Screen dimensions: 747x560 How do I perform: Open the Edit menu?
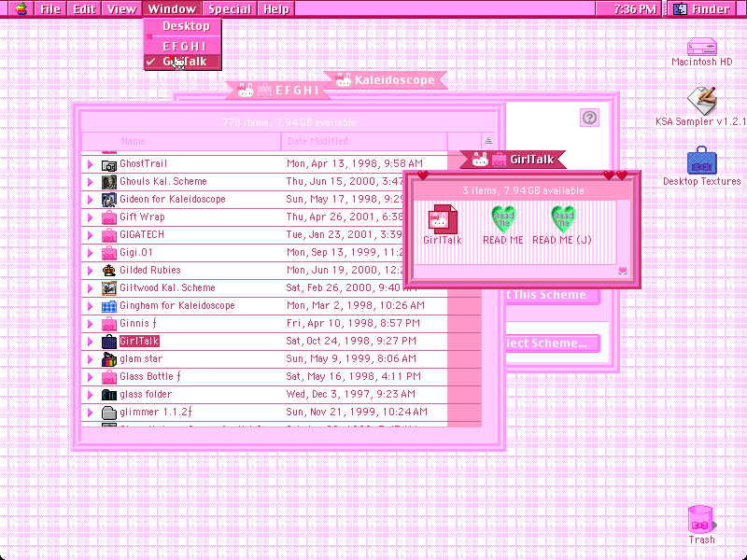(x=84, y=8)
